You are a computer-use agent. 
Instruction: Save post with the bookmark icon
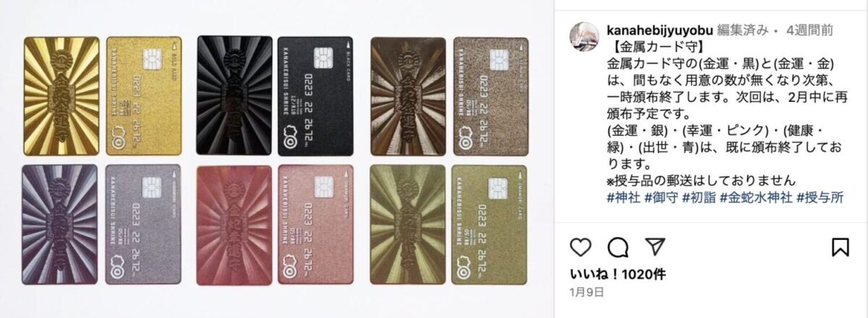click(840, 247)
